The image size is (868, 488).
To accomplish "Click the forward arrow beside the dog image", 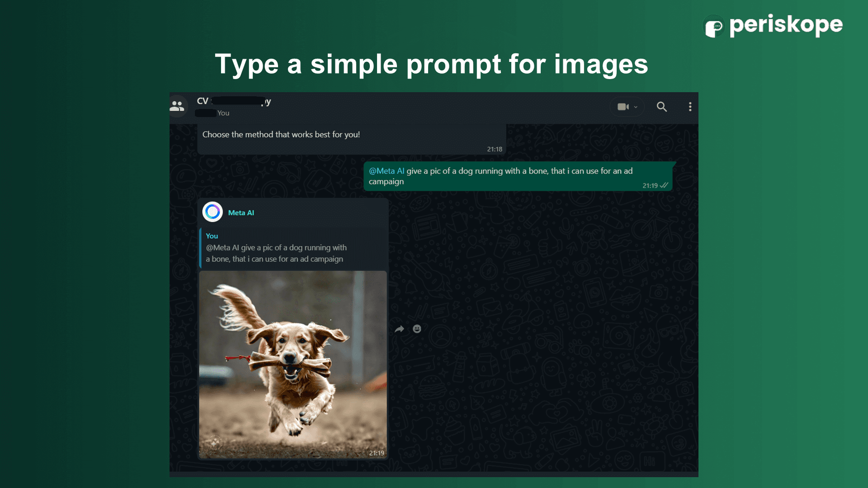I will pos(399,329).
